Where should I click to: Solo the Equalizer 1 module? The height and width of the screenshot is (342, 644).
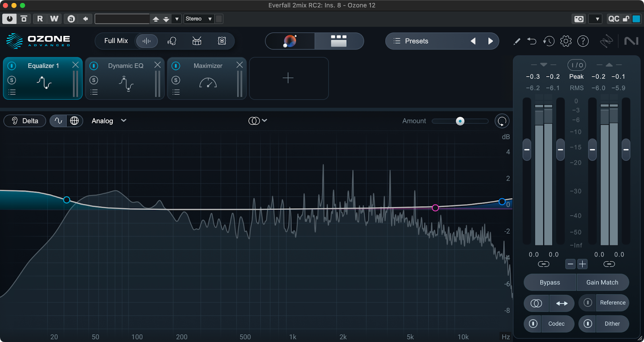pos(12,80)
